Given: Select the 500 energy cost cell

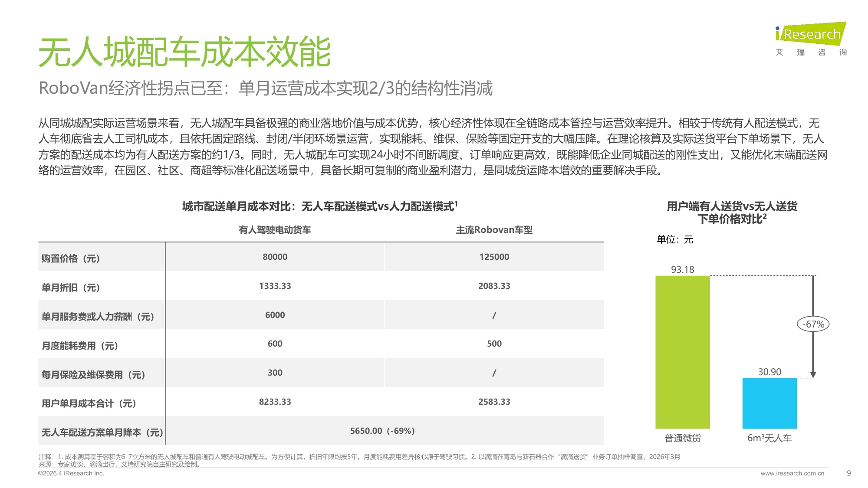Looking at the screenshot, I should click(x=494, y=344).
